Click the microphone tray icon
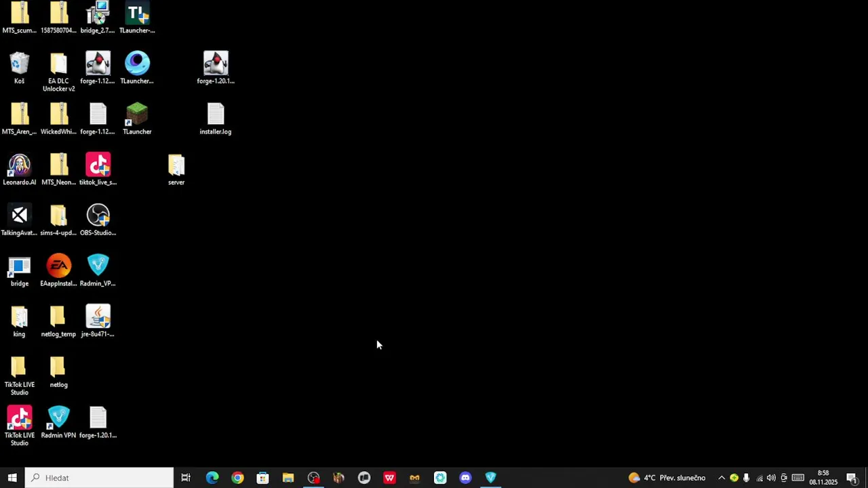Image resolution: width=868 pixels, height=488 pixels. point(747,478)
